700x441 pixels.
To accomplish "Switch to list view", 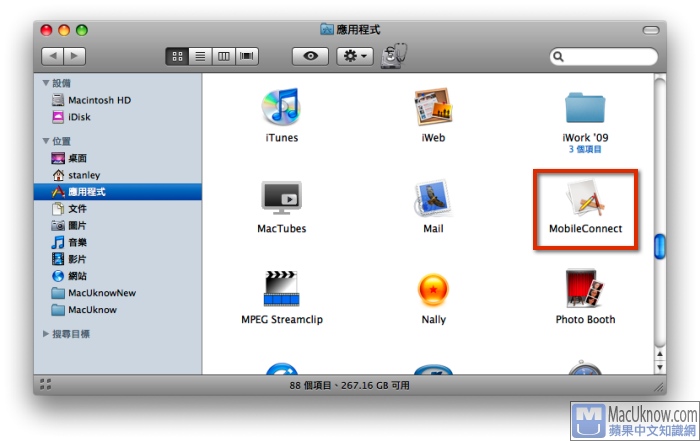I will (200, 56).
